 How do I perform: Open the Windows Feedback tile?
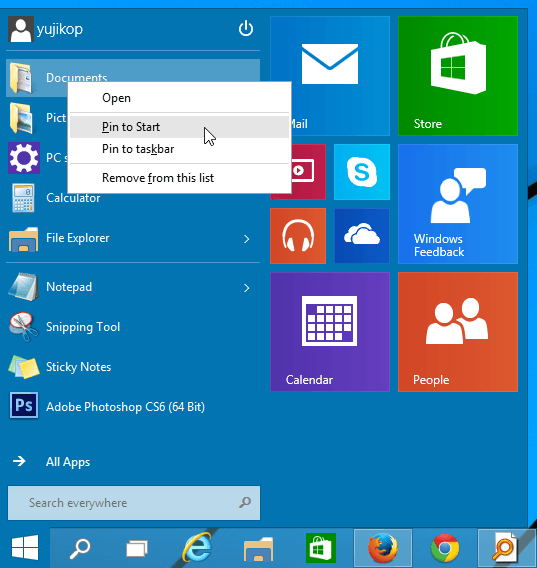pyautogui.click(x=458, y=204)
